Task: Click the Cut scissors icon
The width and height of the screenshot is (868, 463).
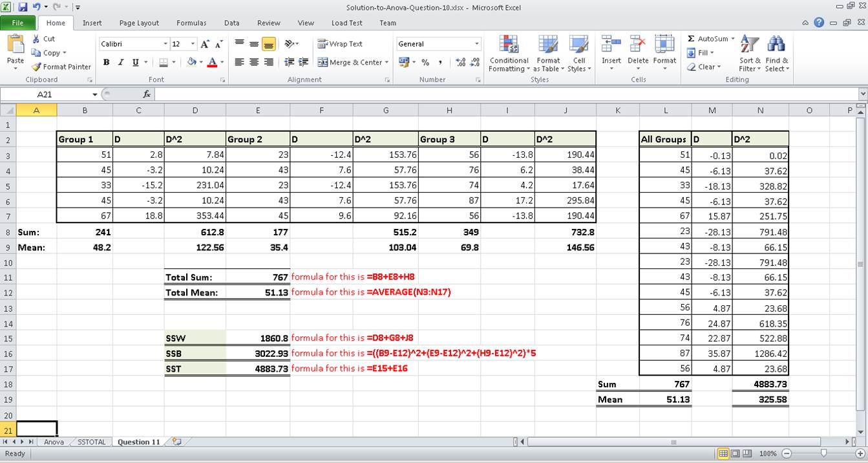Action: coord(36,39)
